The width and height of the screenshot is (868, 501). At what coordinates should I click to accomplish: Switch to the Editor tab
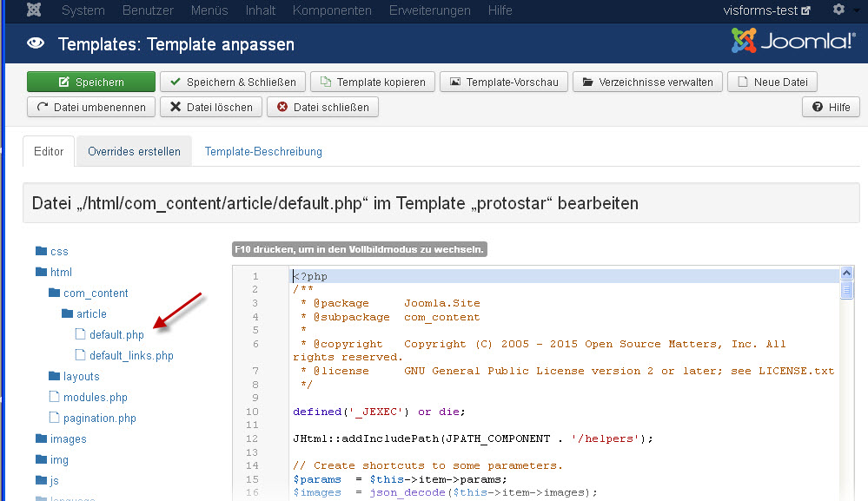pyautogui.click(x=49, y=152)
